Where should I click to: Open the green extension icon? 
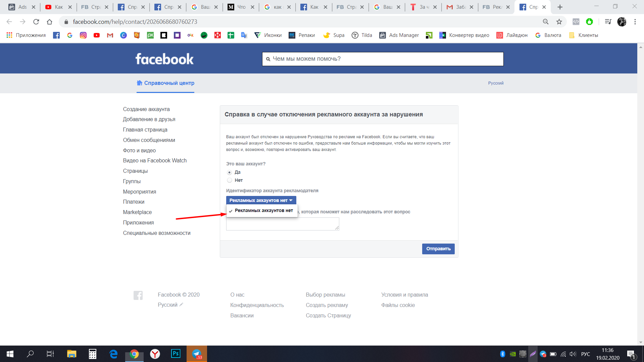(x=589, y=22)
